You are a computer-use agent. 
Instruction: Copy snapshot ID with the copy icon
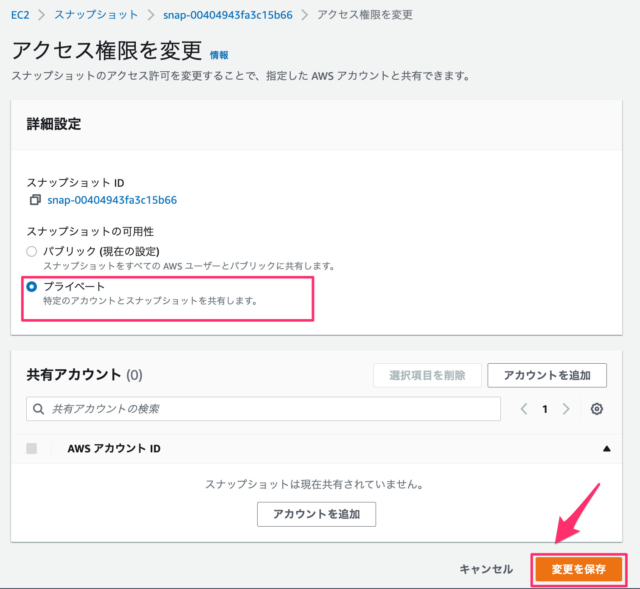[35, 200]
